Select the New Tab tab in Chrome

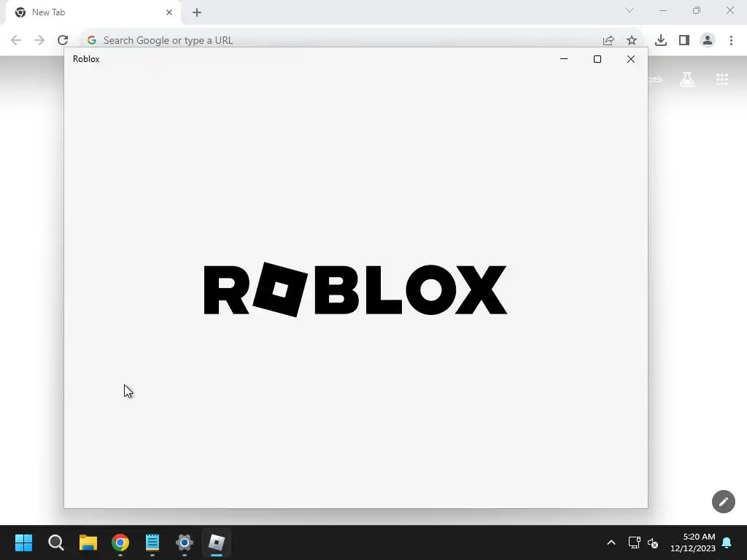(x=93, y=12)
